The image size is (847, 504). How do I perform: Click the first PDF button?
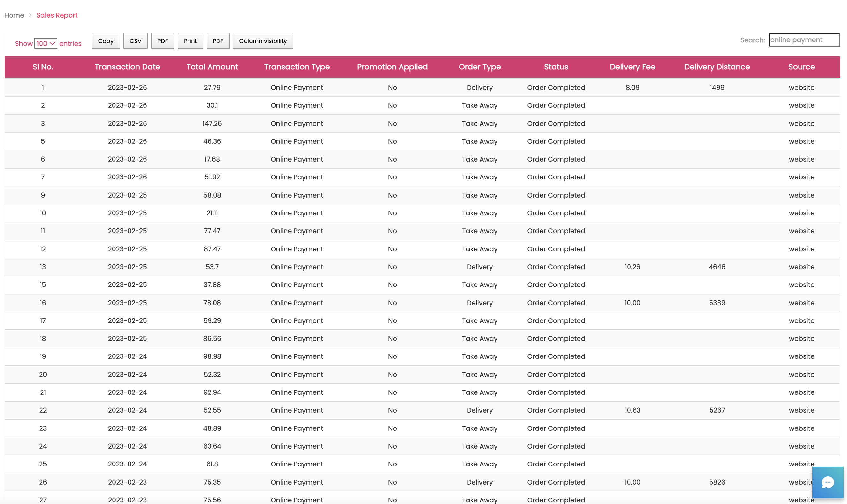click(162, 41)
